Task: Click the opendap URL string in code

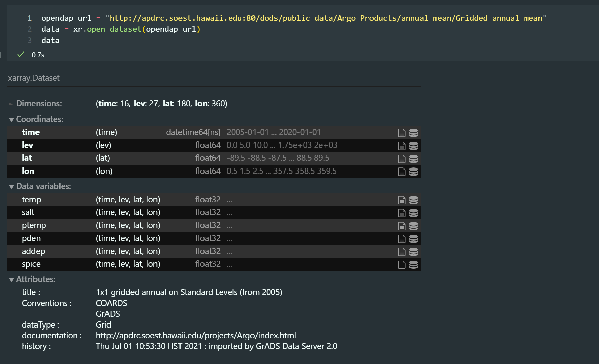Action: tap(326, 18)
